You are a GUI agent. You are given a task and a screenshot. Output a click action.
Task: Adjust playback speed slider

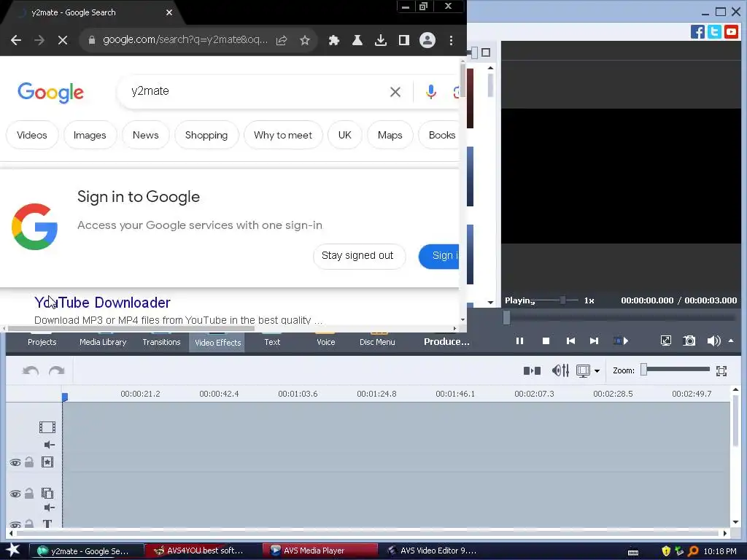562,300
